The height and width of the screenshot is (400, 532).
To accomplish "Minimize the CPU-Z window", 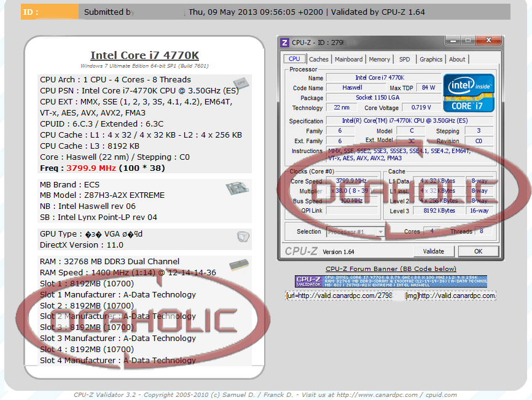I will (x=453, y=41).
